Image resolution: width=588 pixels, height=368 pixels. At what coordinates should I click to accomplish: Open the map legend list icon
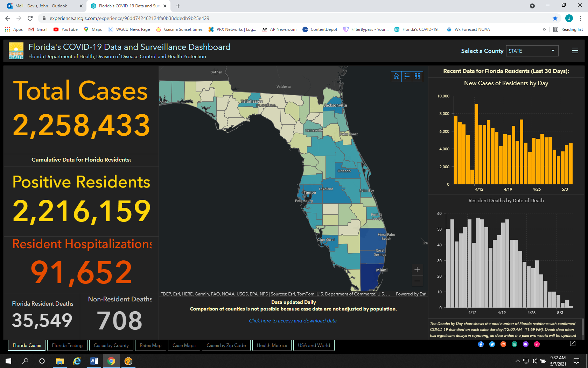(407, 76)
